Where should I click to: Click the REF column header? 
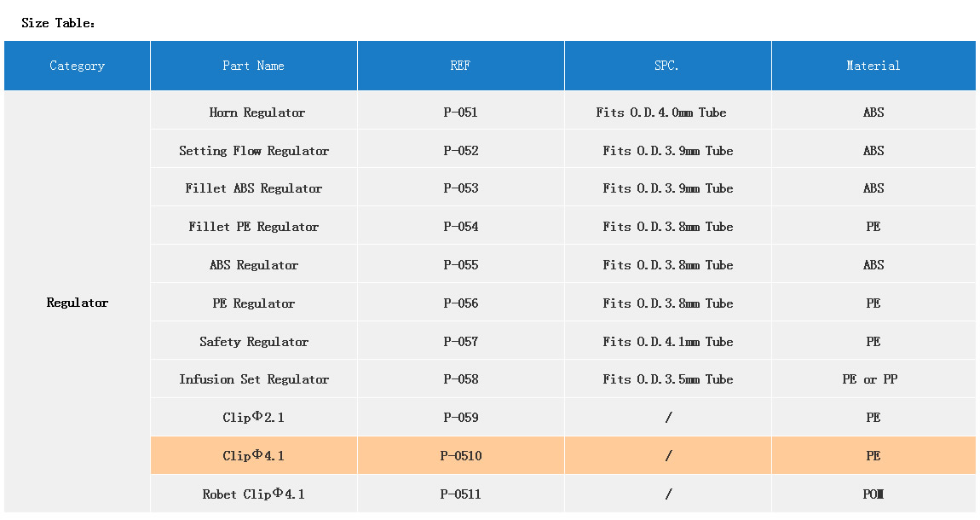click(460, 66)
